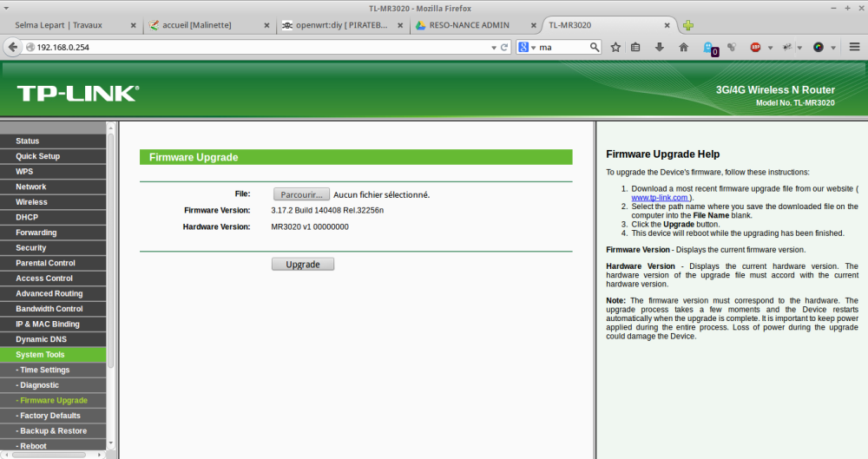The width and height of the screenshot is (868, 459).
Task: Open the Adblock Plus stop-sign icon
Action: (756, 48)
